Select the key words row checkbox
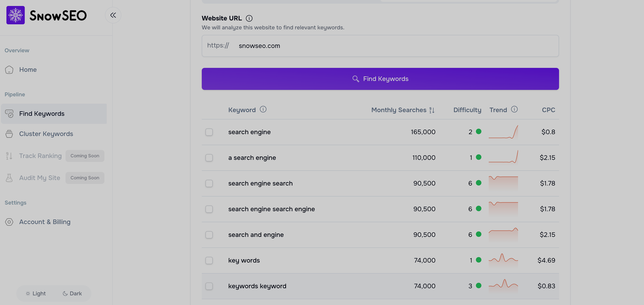This screenshot has width=644, height=305. point(209,260)
